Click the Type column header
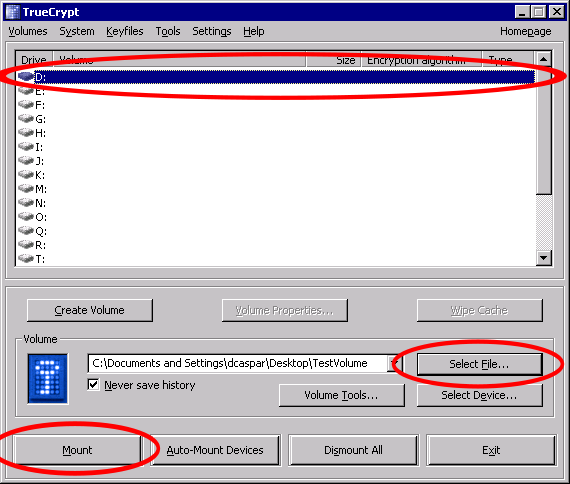Screen dimensions: 570x484 pyautogui.click(x=508, y=60)
